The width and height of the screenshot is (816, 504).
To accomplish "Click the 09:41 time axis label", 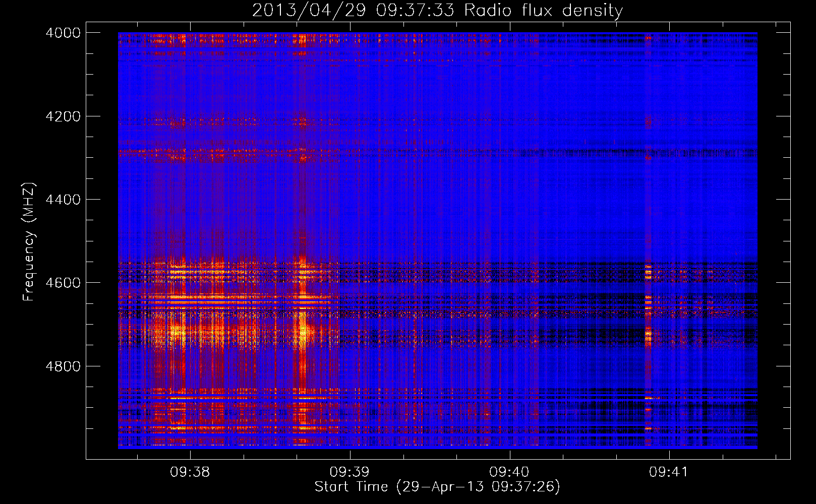I will [x=669, y=472].
